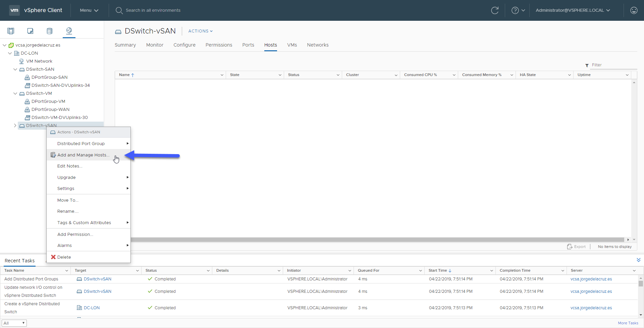Open the Storage inventory view

click(50, 31)
